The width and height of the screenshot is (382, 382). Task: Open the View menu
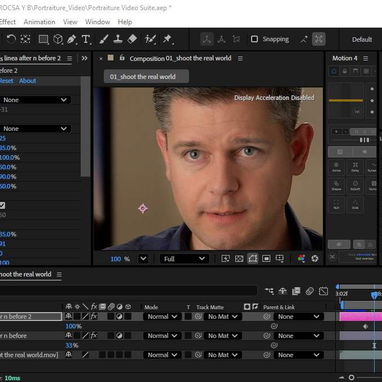(70, 22)
